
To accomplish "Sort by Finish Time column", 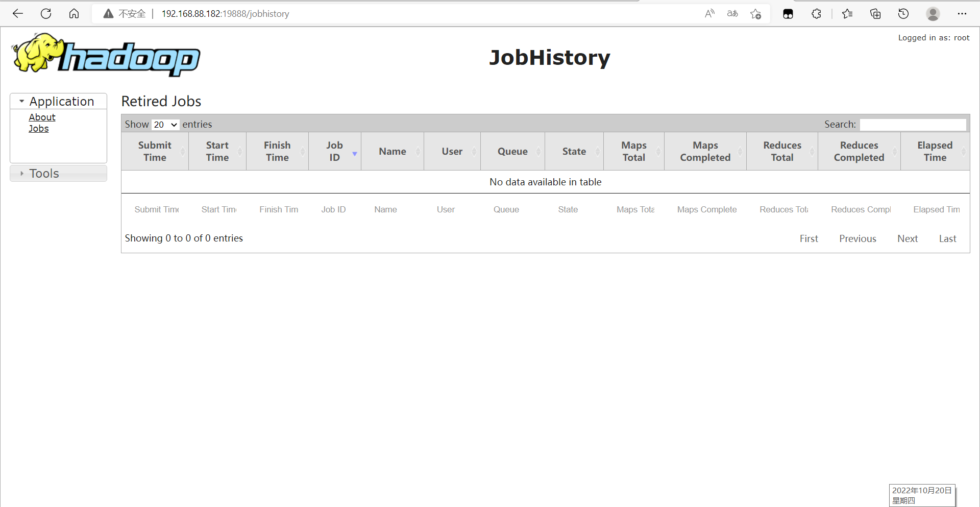I will [277, 151].
